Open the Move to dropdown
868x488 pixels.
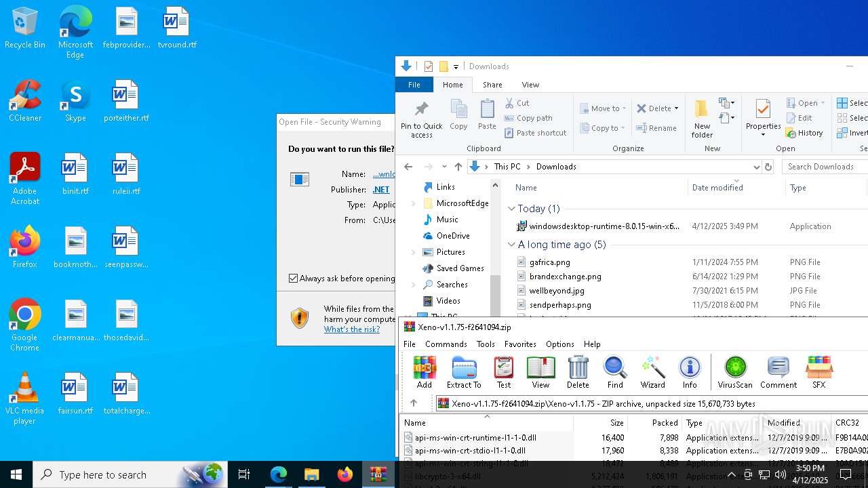tap(604, 108)
